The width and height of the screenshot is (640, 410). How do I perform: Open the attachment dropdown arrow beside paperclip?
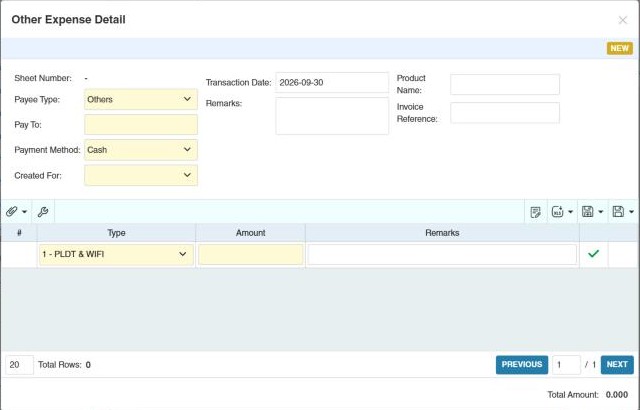[24, 212]
